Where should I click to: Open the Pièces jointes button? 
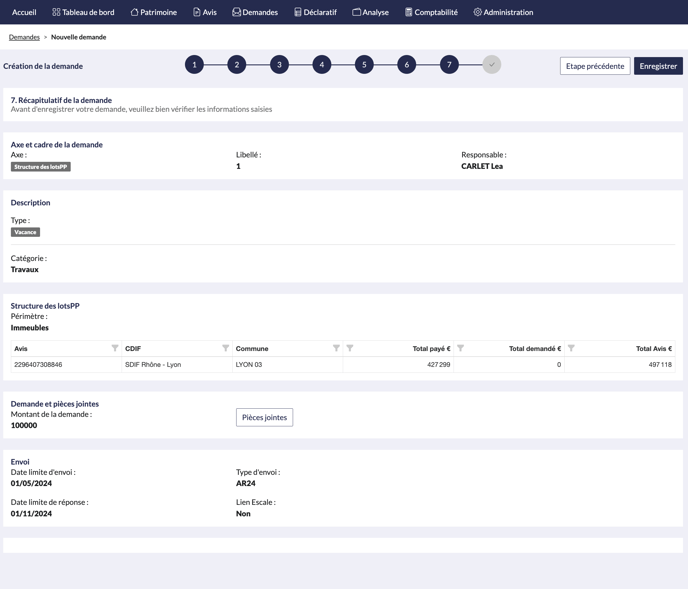coord(264,417)
